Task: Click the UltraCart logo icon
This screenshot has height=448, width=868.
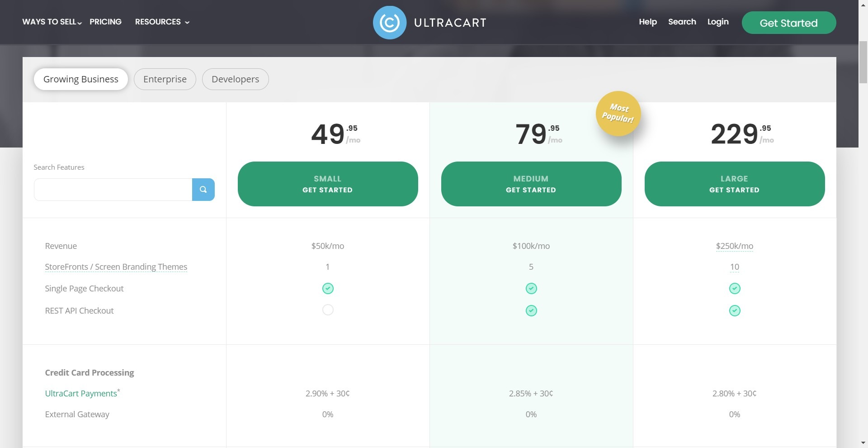Action: click(389, 23)
